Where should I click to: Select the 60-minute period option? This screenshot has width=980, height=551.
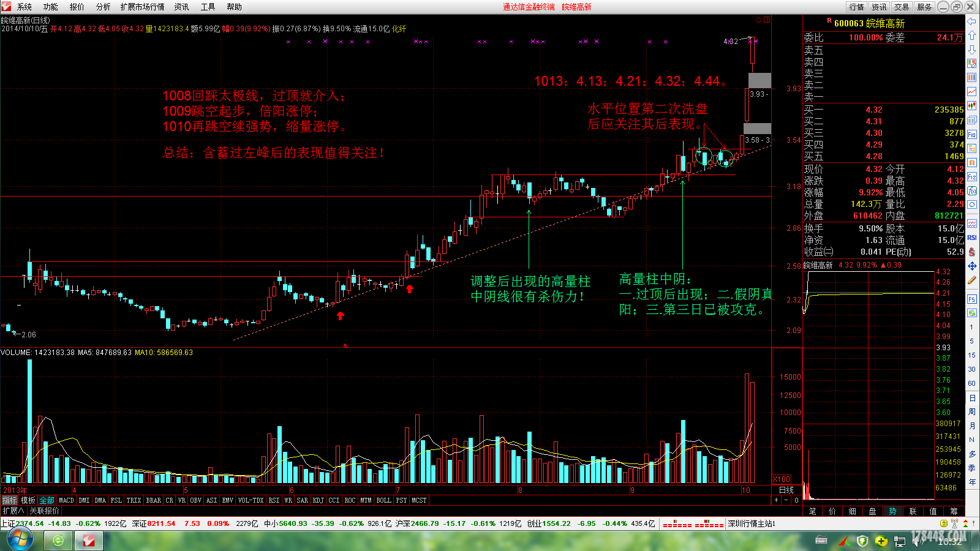point(972,383)
